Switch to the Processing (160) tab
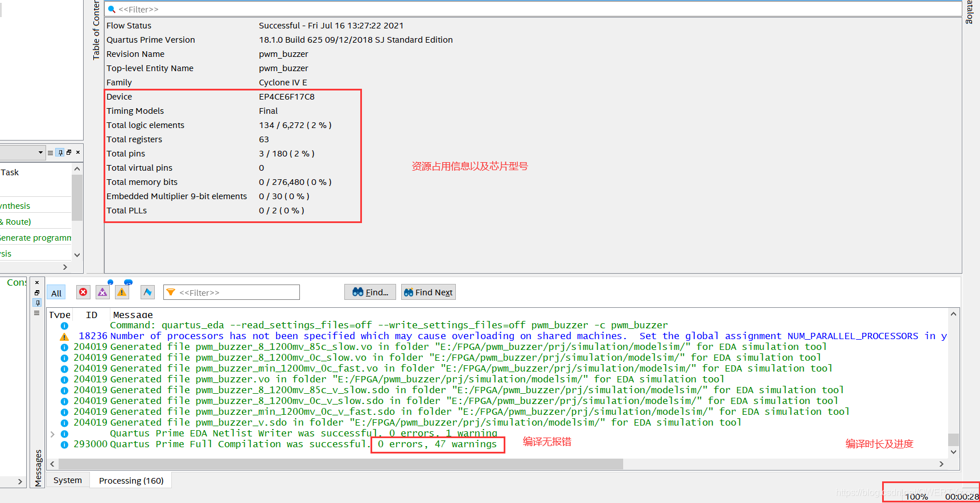 (131, 480)
